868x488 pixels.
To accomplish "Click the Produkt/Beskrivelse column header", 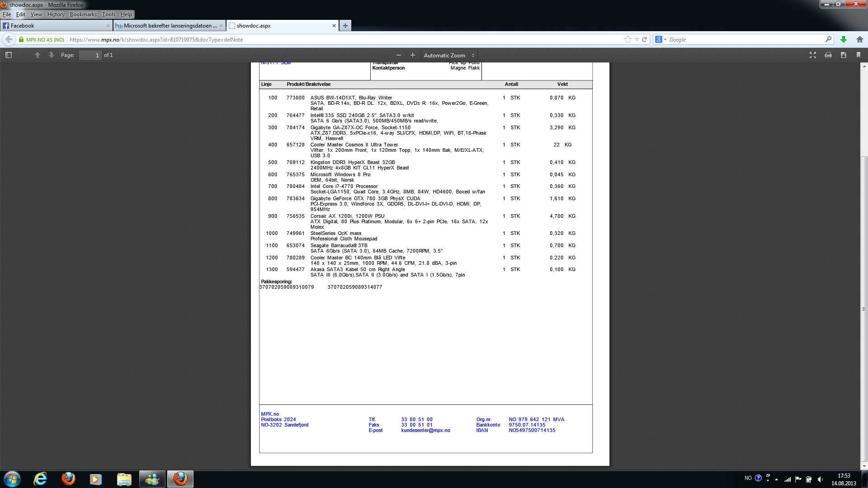I will 309,84.
